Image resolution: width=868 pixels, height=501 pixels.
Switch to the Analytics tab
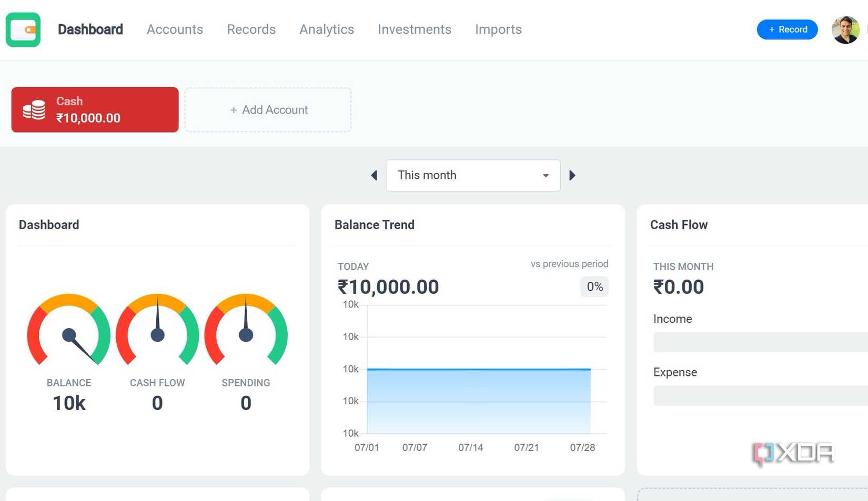(x=326, y=29)
